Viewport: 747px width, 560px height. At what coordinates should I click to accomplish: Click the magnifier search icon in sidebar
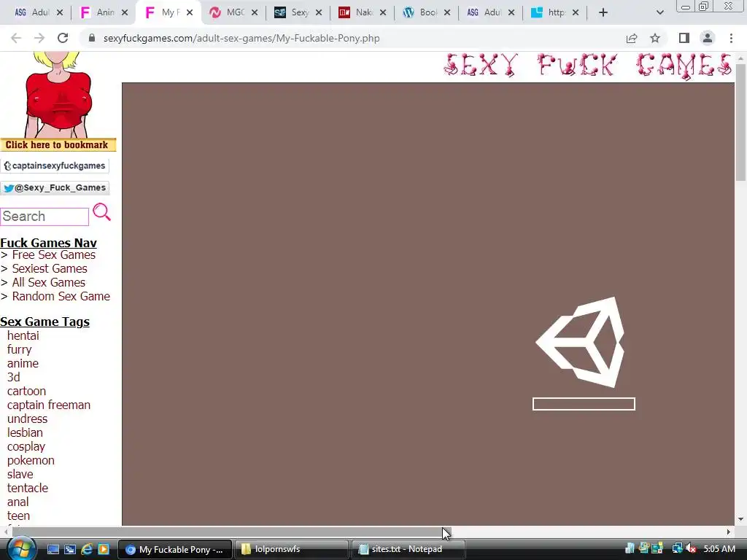click(x=101, y=212)
